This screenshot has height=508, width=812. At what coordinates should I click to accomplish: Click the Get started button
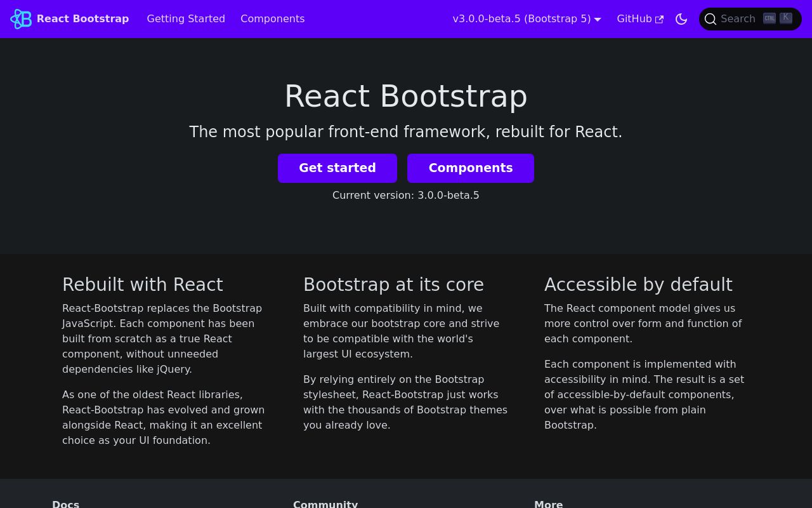(x=337, y=168)
